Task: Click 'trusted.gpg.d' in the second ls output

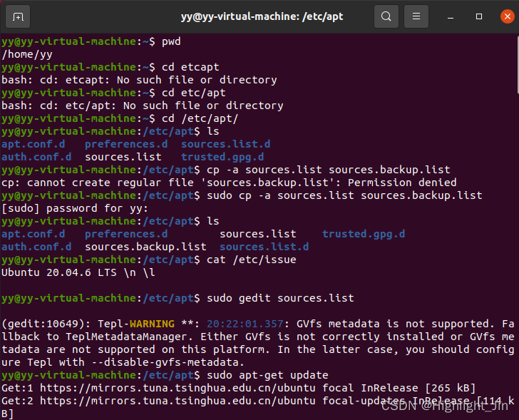Action: pos(364,234)
